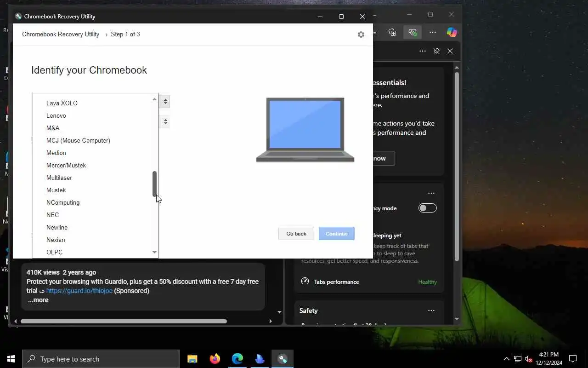The image size is (588, 368).
Task: Select Lenovo from manufacturer list
Action: coord(95,115)
